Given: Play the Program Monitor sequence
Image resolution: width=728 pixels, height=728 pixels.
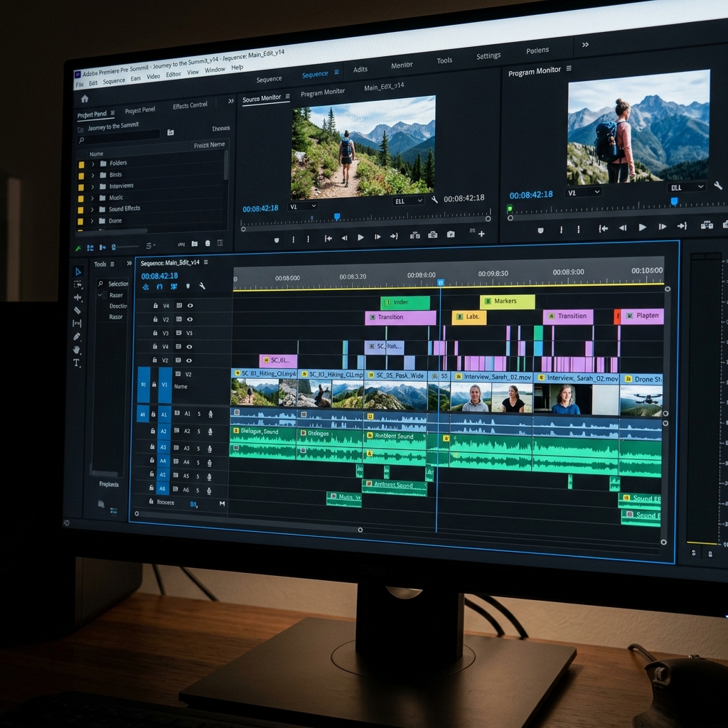Looking at the screenshot, I should tap(642, 227).
